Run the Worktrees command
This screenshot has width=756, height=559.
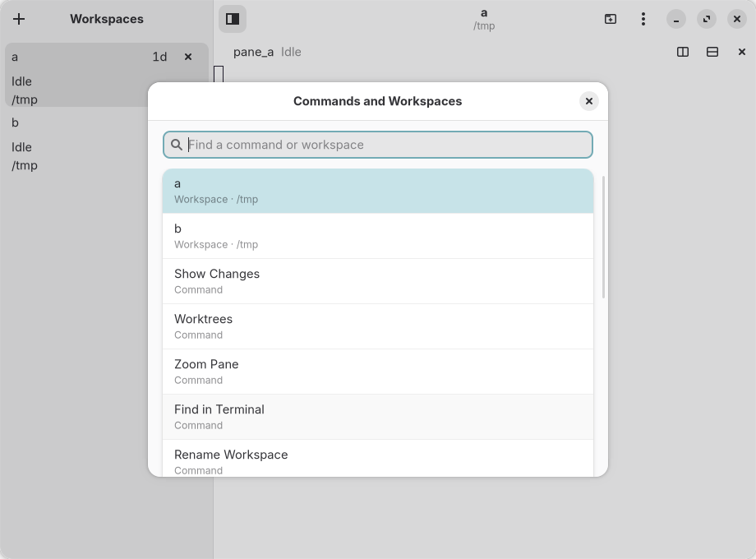pyautogui.click(x=378, y=326)
